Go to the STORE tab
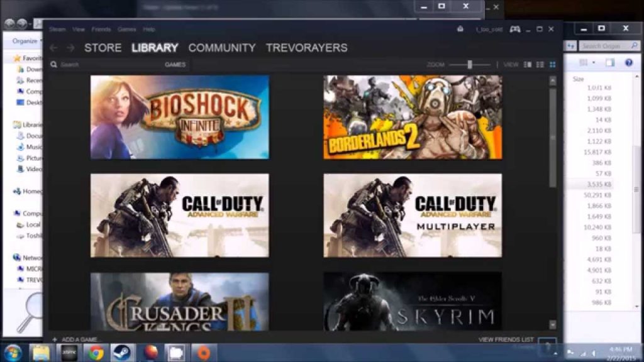The width and height of the screenshot is (644, 362). (x=103, y=48)
